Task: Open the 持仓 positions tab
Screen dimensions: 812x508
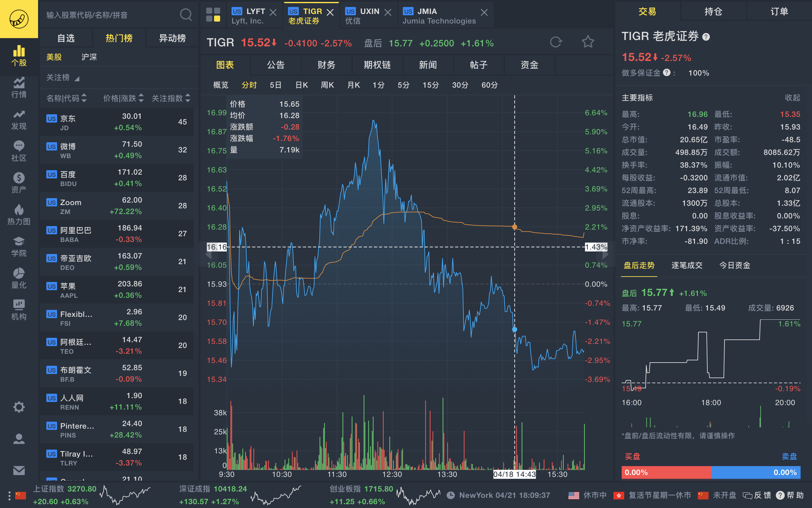Action: point(713,11)
